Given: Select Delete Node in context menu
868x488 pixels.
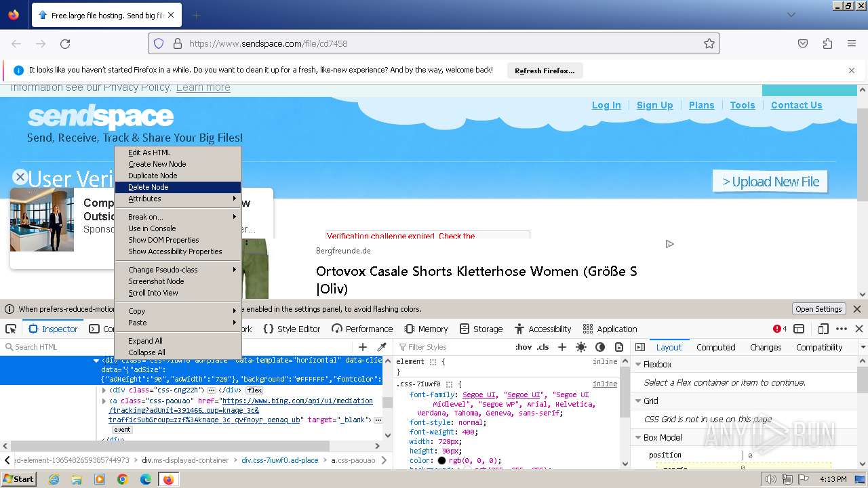Looking at the screenshot, I should coord(178,187).
